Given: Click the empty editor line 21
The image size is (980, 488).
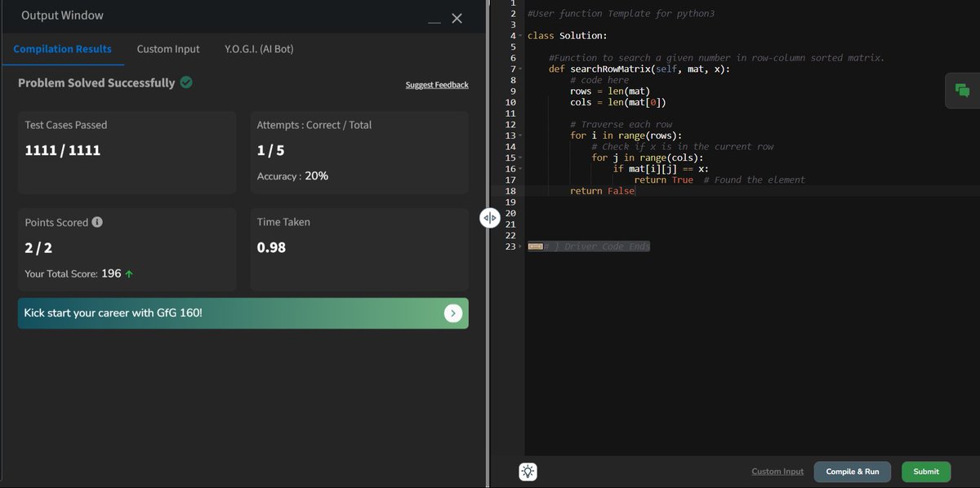Looking at the screenshot, I should 751,224.
